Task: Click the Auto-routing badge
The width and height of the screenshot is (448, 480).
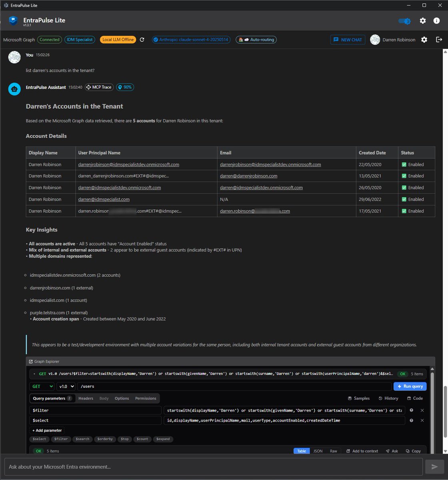Action: pos(256,40)
